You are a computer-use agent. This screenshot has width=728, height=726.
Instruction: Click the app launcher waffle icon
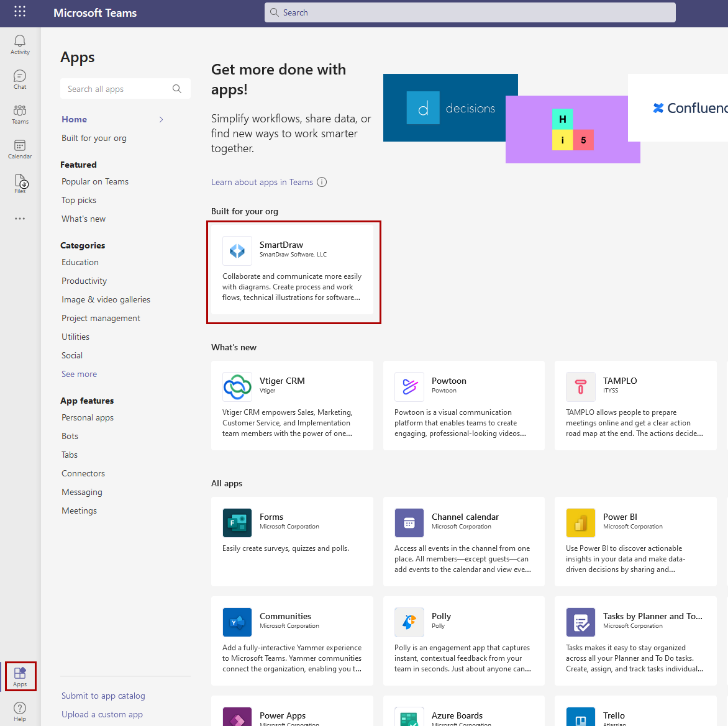pyautogui.click(x=20, y=12)
